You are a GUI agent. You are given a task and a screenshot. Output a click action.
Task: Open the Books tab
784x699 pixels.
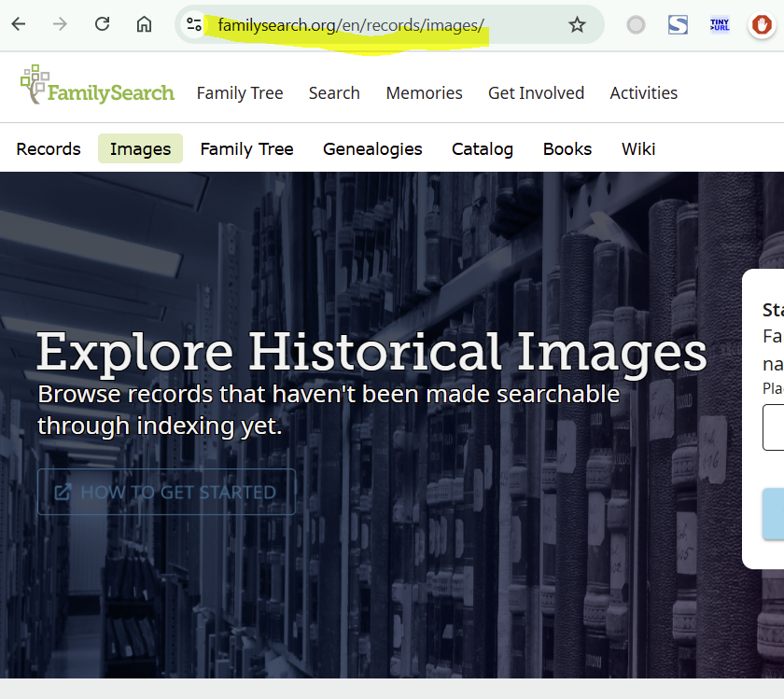tap(567, 149)
